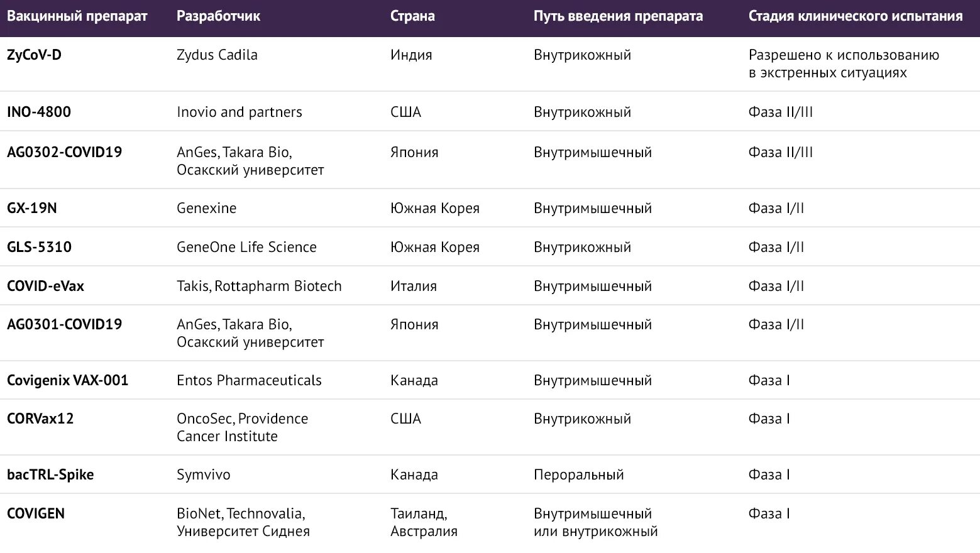The height and width of the screenshot is (553, 980).
Task: Click the bacTRL-Spike vaccine name
Action: click(x=50, y=474)
